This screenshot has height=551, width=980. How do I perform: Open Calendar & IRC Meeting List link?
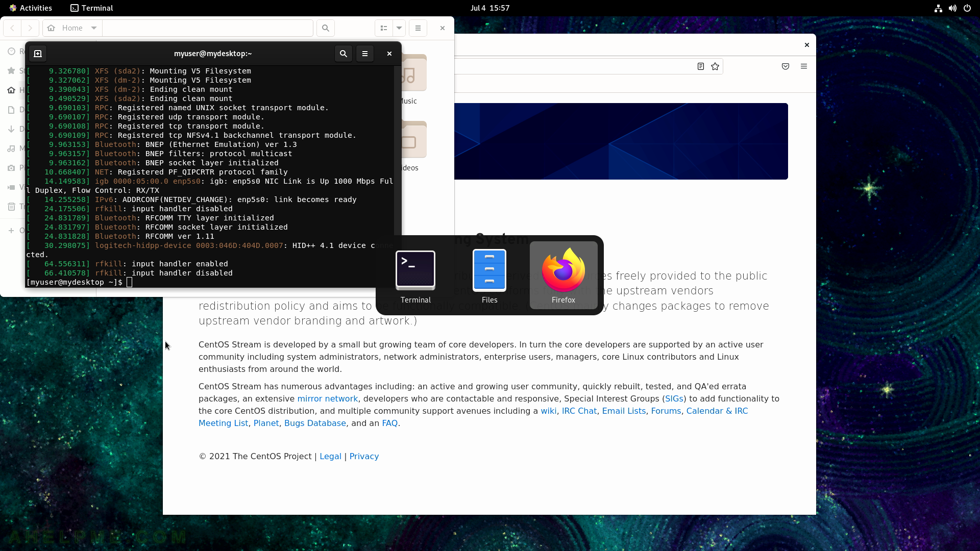pos(717,411)
